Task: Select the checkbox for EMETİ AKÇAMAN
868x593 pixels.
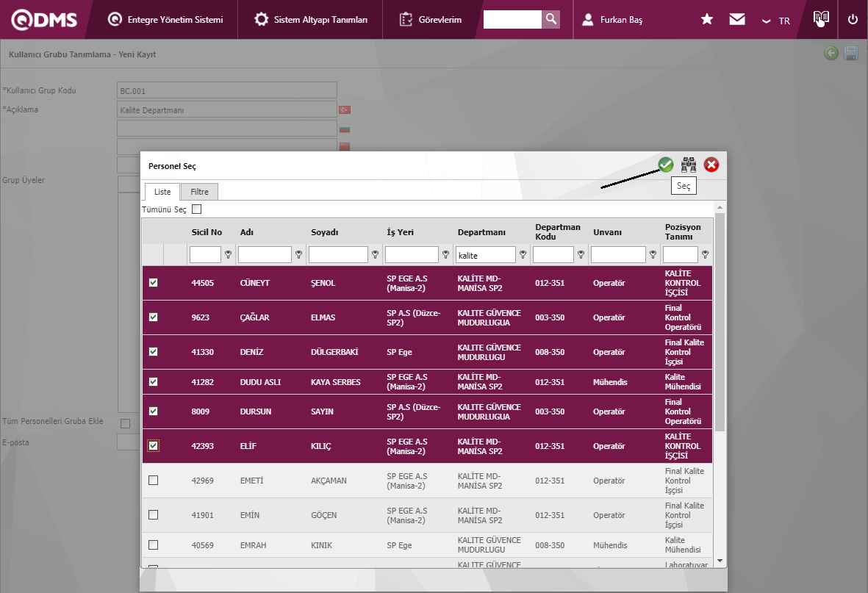Action: point(153,481)
